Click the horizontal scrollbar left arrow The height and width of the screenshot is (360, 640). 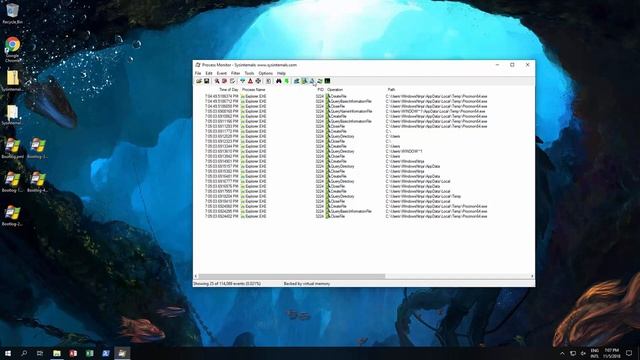[196, 276]
